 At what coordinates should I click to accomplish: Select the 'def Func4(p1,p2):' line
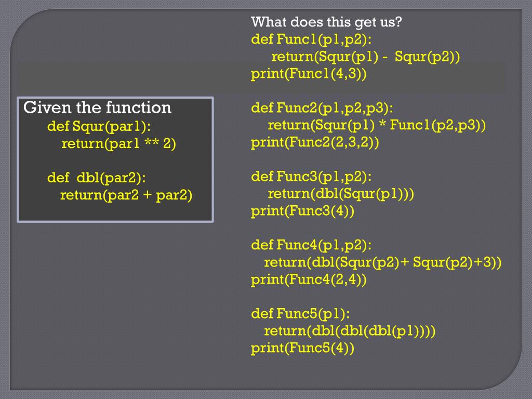pyautogui.click(x=311, y=245)
